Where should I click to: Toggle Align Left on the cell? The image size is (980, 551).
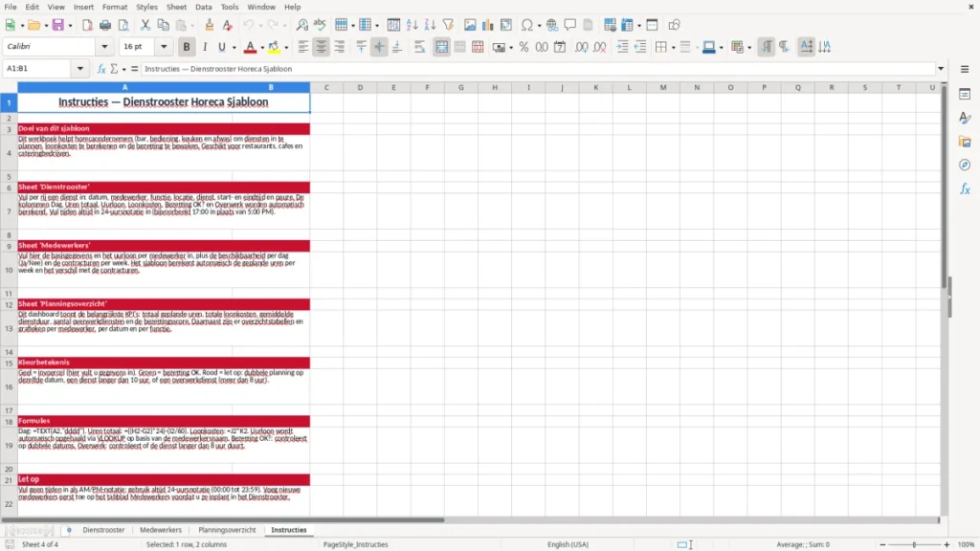click(303, 47)
